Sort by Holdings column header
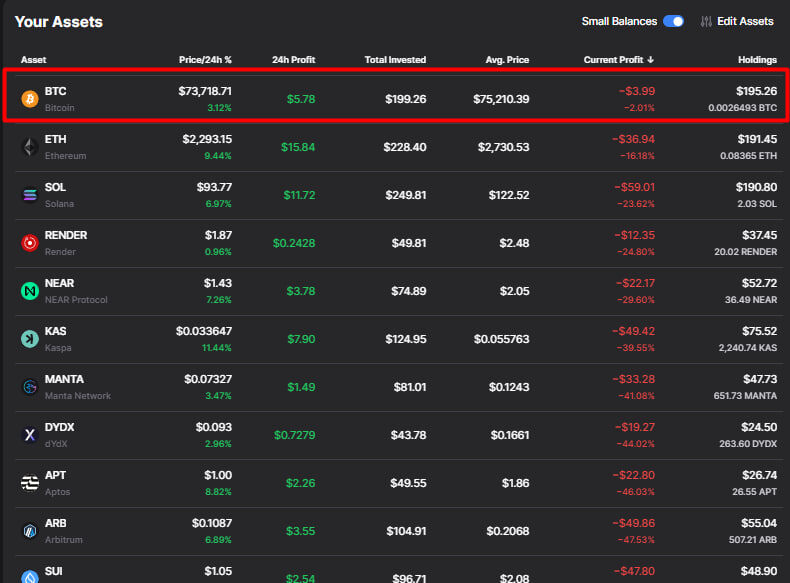 pyautogui.click(x=757, y=59)
